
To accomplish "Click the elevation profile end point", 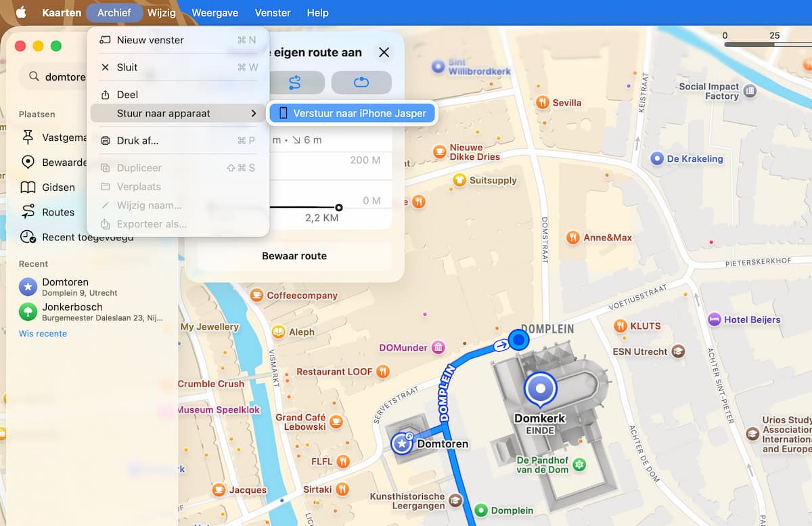I will tap(339, 207).
